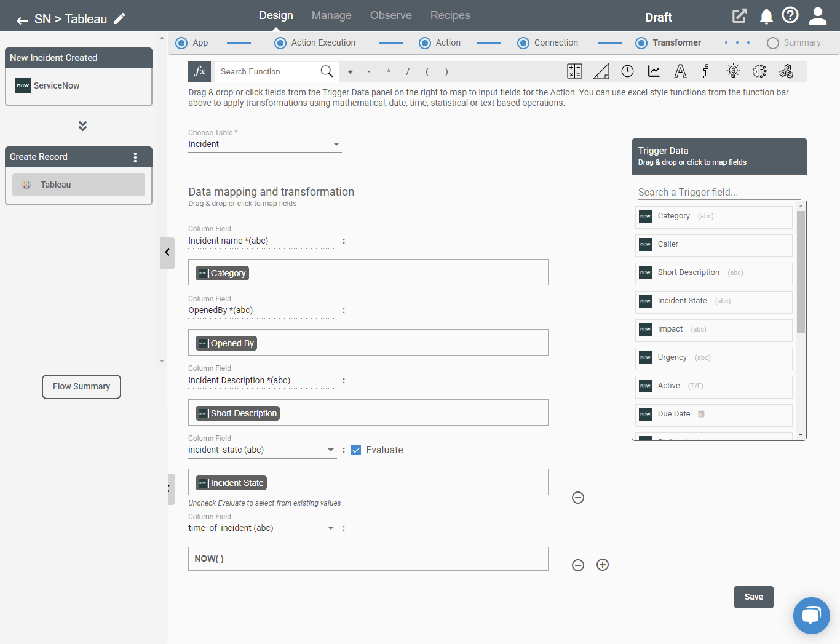Select Connection step radio
Image resolution: width=840 pixels, height=644 pixels.
coord(523,43)
